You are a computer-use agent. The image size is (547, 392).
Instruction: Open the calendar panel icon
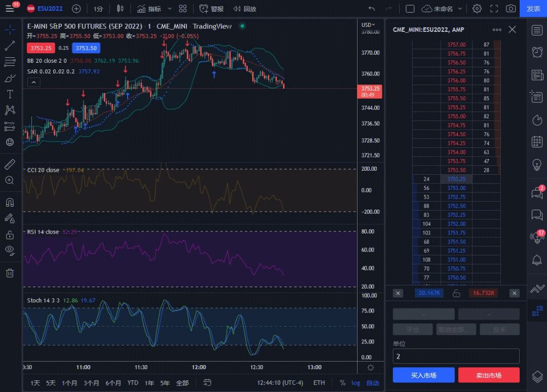click(537, 142)
